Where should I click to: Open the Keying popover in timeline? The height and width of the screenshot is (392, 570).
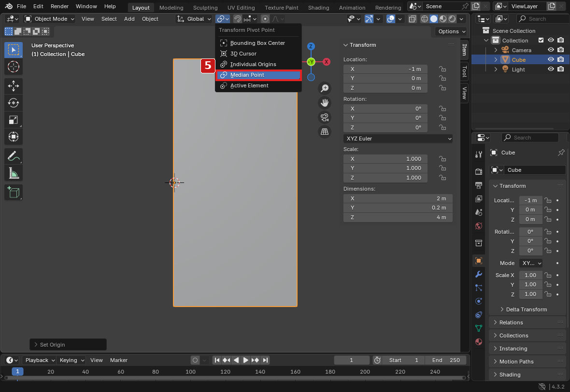71,360
